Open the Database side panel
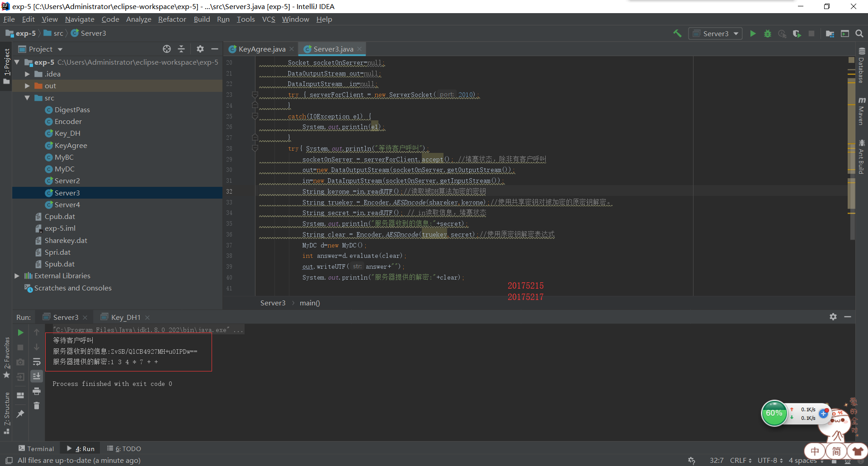Image resolution: width=868 pixels, height=466 pixels. point(862,65)
